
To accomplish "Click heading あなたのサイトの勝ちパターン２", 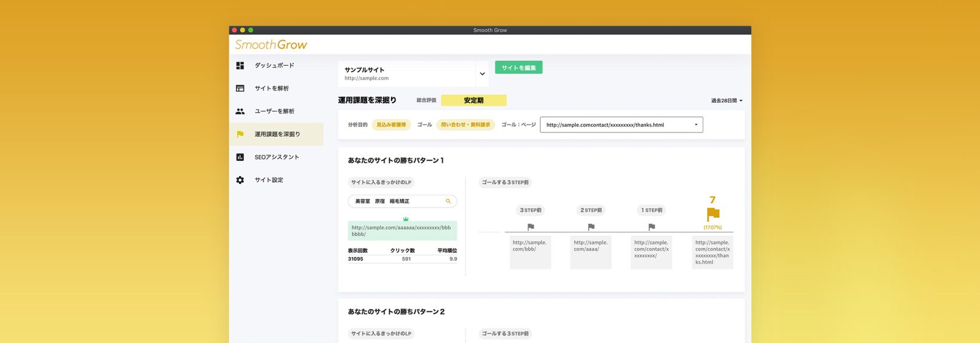I will pos(396,311).
